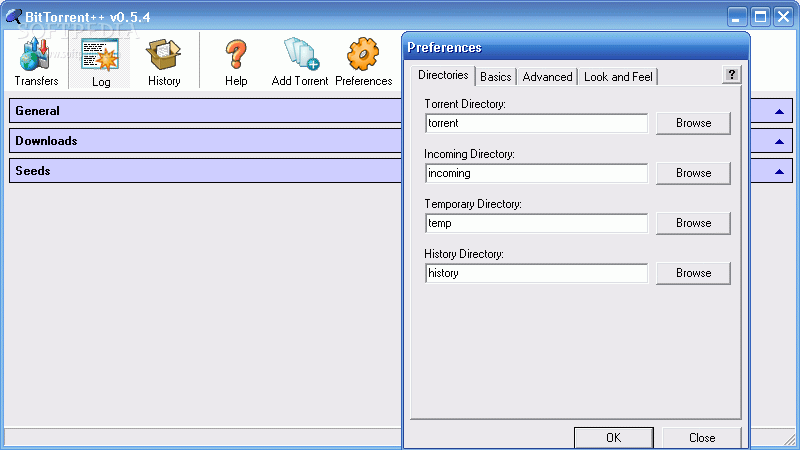Open the Look and Feel tab
The image size is (800, 450).
pos(618,77)
